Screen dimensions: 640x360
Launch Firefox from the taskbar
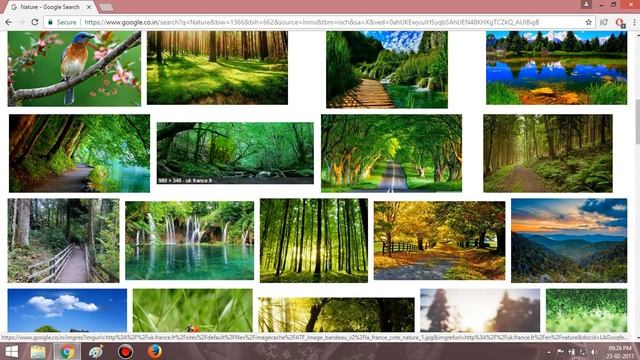(x=154, y=351)
